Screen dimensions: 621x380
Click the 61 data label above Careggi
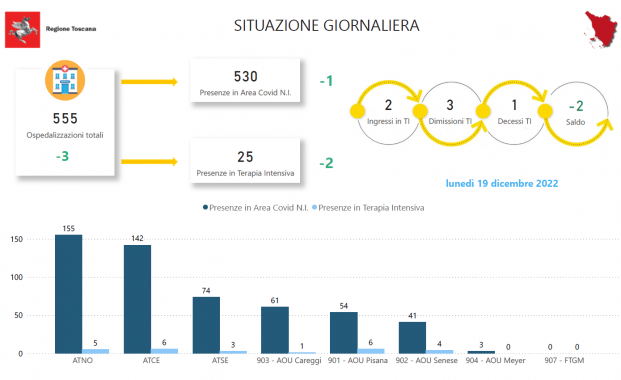tap(275, 301)
